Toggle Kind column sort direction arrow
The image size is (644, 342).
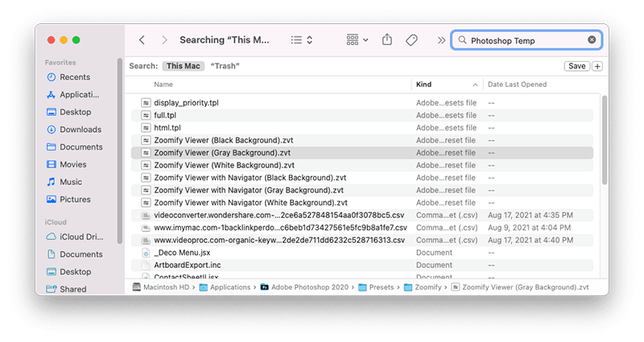tap(475, 84)
